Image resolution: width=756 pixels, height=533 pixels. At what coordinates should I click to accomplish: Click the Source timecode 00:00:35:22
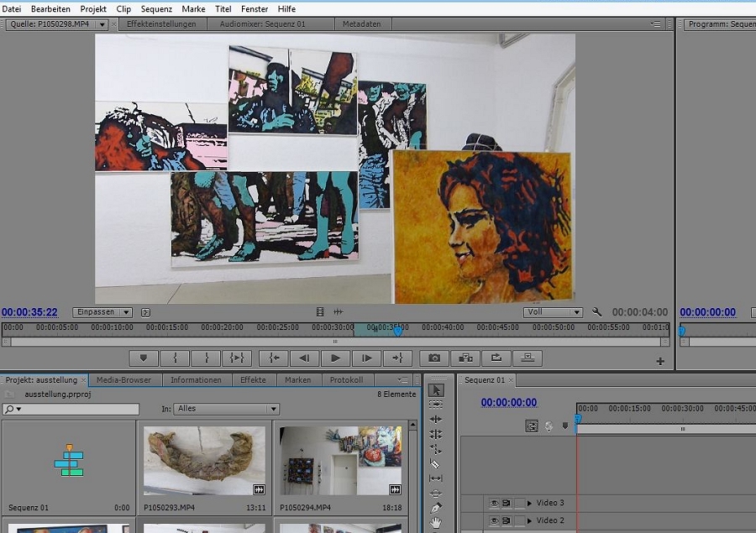[30, 312]
